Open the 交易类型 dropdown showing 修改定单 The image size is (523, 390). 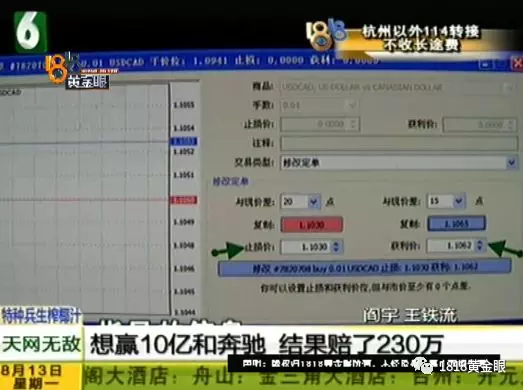(x=399, y=163)
